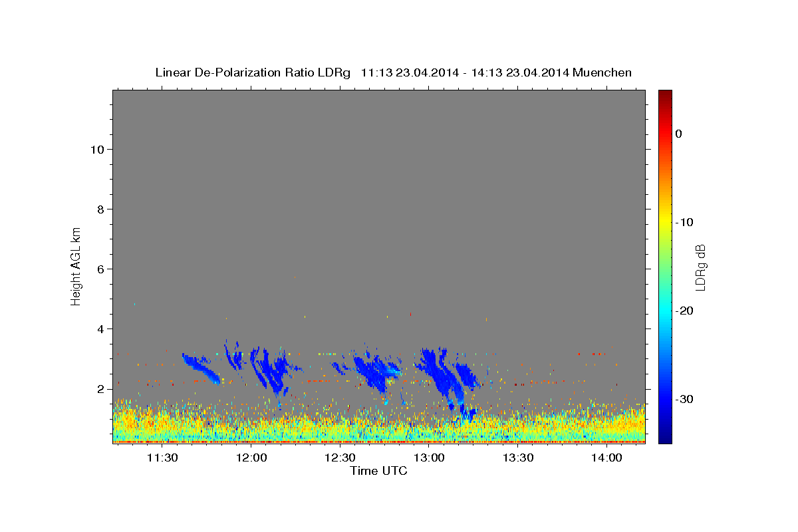
Task: Click the height tick label '8'
Action: [100, 209]
